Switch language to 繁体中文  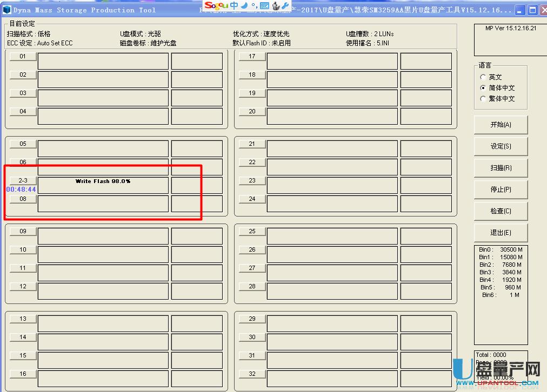[x=482, y=98]
